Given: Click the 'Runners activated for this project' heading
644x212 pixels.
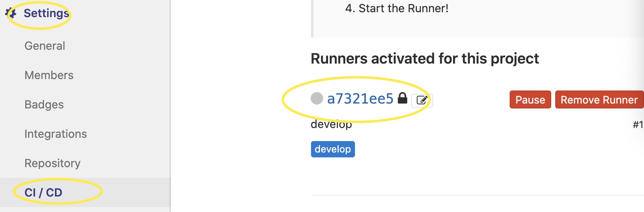Looking at the screenshot, I should coord(425,59).
